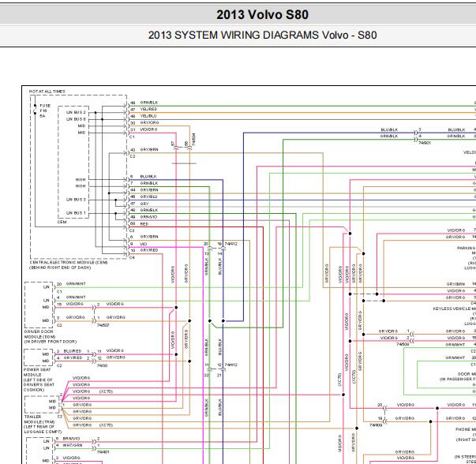The width and height of the screenshot is (476, 464).
Task: Click the "2013 Volvo S80" title heading
Action: [262, 15]
